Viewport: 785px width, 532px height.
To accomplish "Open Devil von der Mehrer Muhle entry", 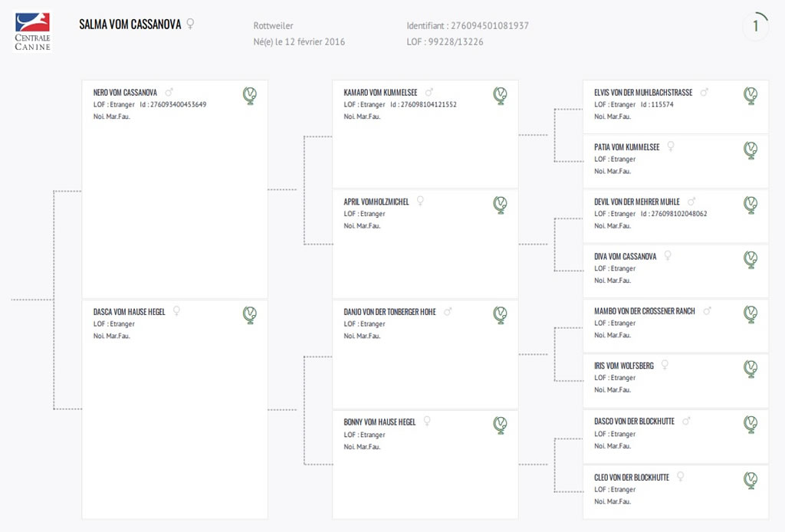I will [x=637, y=202].
